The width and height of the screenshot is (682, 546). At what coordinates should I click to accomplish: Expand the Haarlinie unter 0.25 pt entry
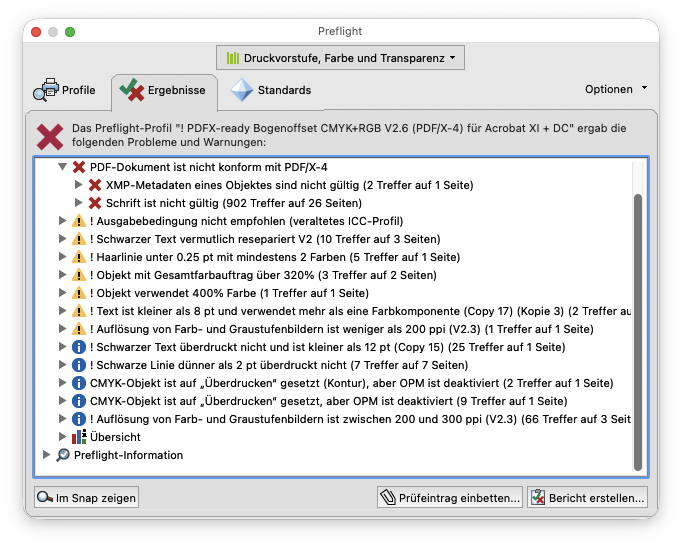[x=62, y=257]
